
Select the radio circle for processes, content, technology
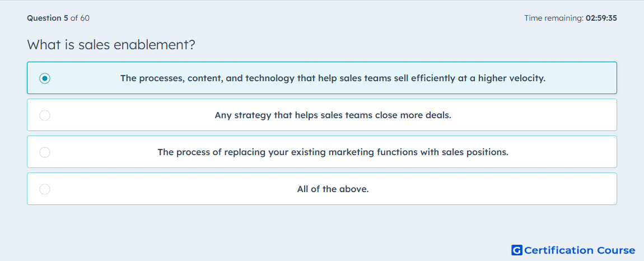[x=45, y=78]
